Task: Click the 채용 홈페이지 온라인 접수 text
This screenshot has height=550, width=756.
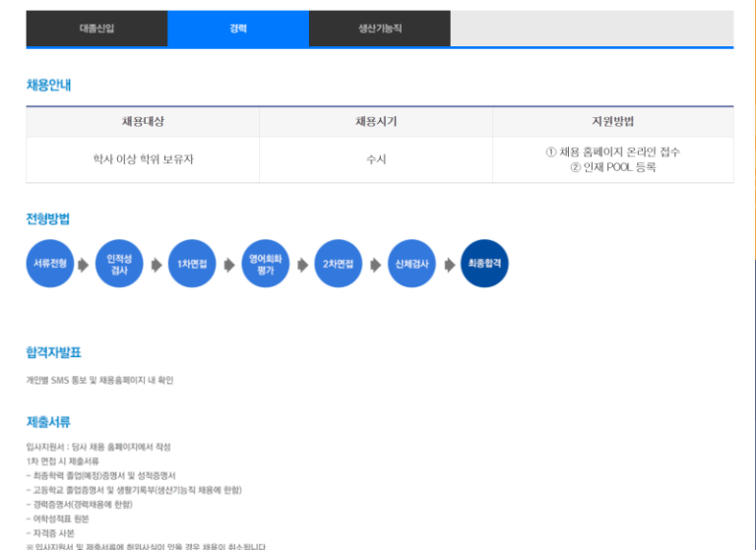Action: click(x=612, y=153)
